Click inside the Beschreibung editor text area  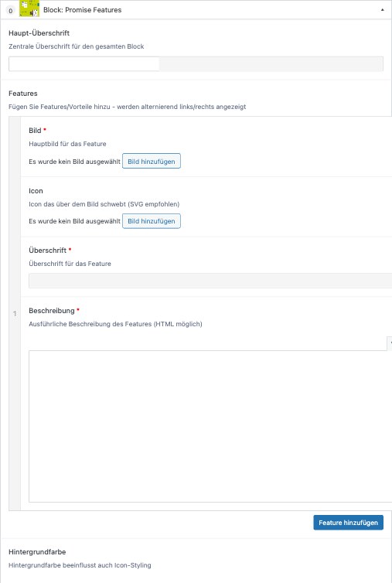pyautogui.click(x=210, y=426)
